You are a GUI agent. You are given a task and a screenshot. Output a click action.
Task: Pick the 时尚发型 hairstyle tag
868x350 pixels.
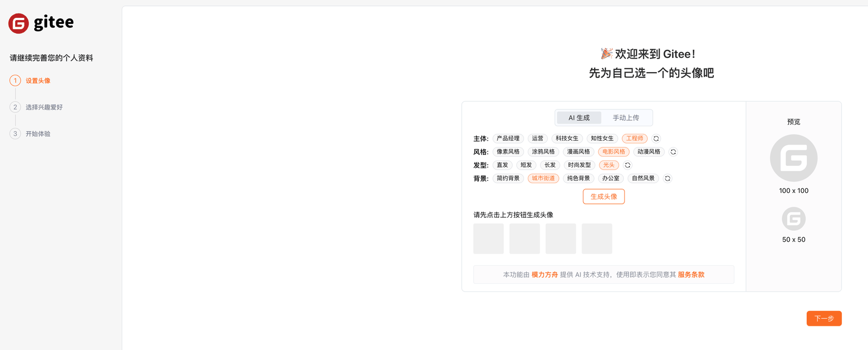579,165
